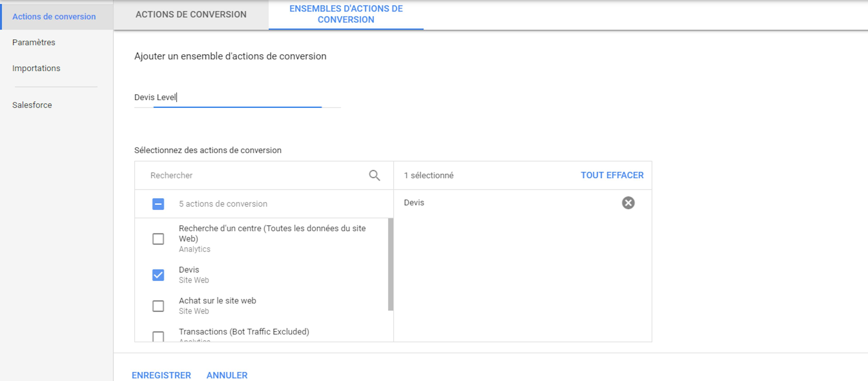This screenshot has width=868, height=381.
Task: Uncheck the Devis Site Web checkbox
Action: coord(158,275)
